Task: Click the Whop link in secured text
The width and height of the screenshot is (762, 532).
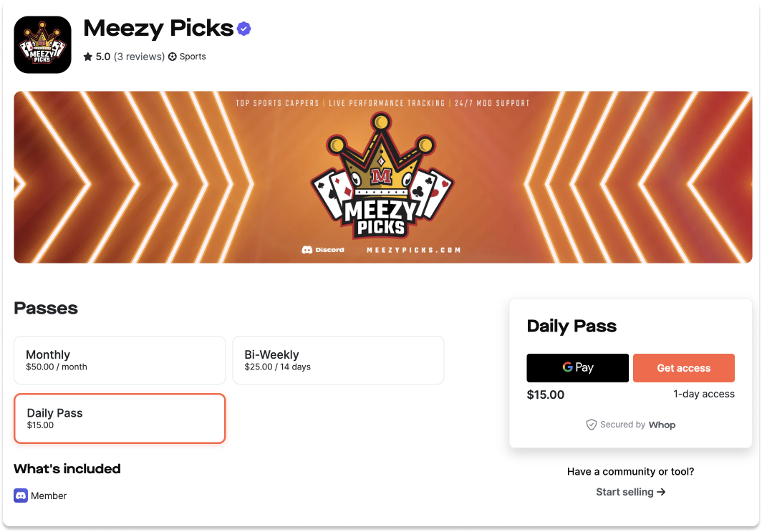Action: click(662, 425)
